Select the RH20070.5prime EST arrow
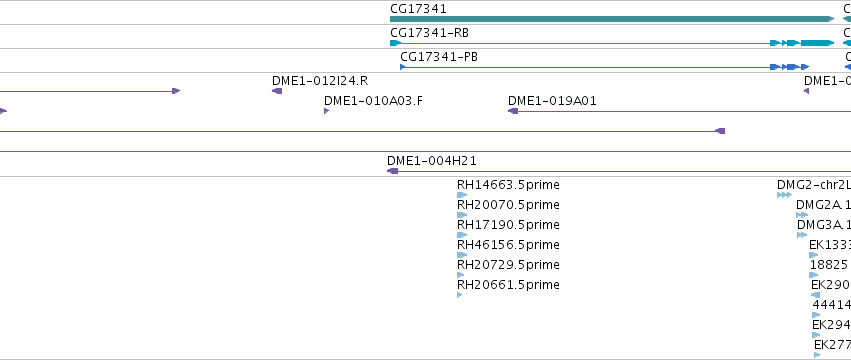 (x=462, y=215)
